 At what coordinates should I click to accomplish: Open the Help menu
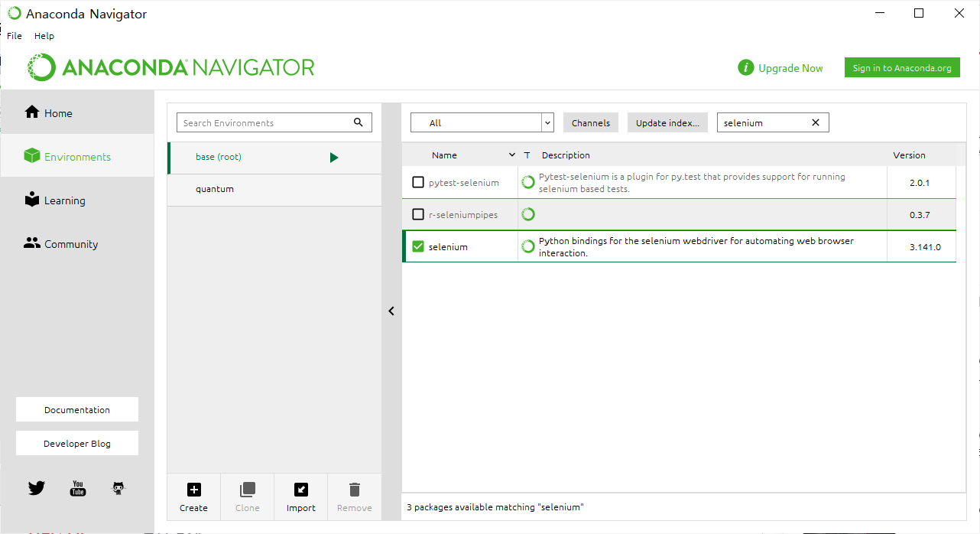44,36
